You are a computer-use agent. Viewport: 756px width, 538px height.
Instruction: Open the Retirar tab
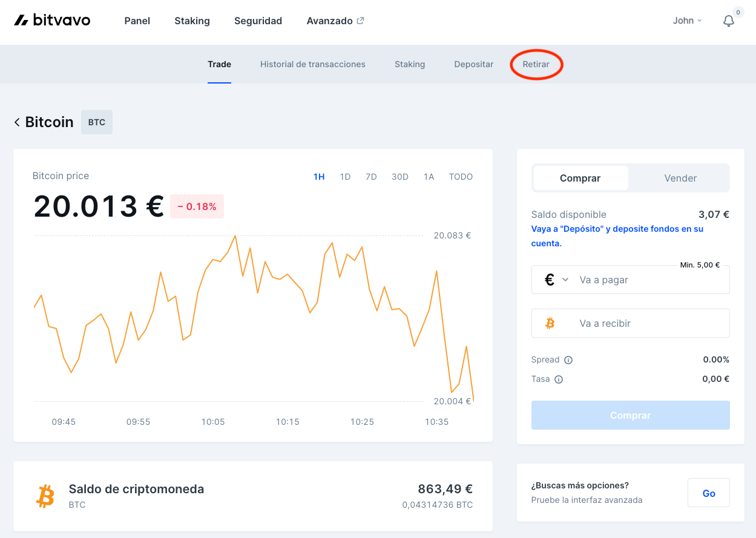536,64
